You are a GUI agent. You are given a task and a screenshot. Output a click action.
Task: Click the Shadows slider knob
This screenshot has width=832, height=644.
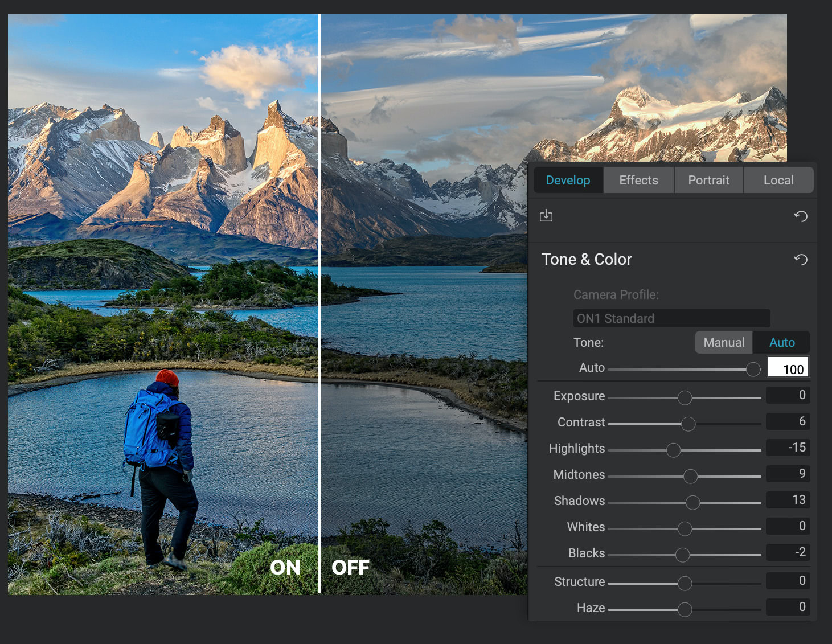click(692, 502)
